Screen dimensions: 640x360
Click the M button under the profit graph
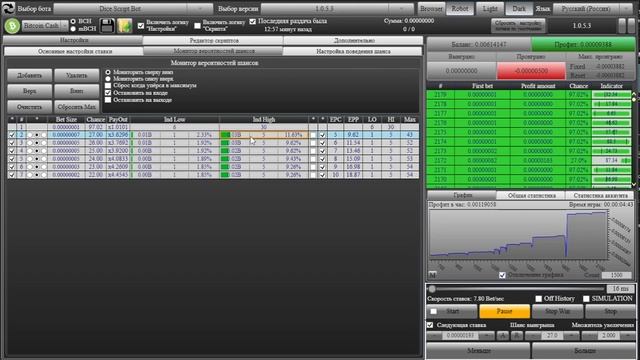click(x=433, y=274)
